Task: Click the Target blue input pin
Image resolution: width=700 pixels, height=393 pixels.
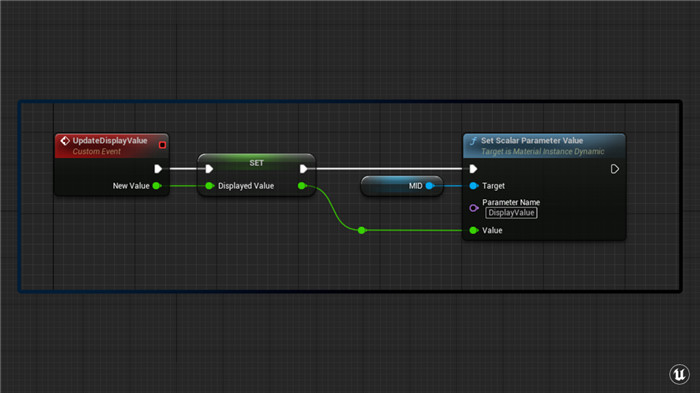Action: [474, 186]
